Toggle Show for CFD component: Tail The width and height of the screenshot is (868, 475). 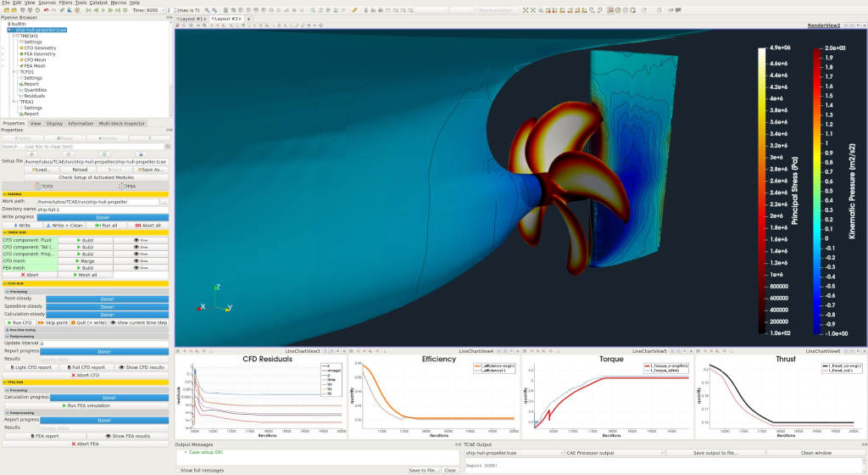click(x=142, y=247)
